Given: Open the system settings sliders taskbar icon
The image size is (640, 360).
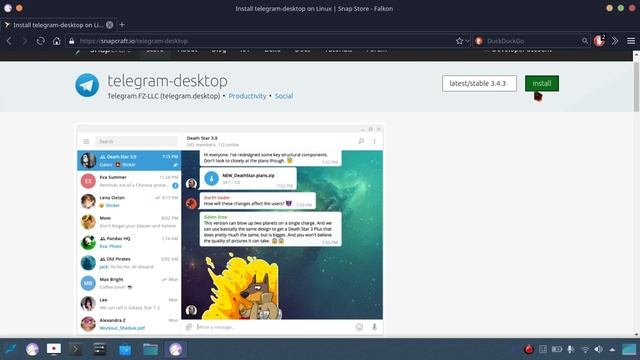Looking at the screenshot, I should point(99,349).
